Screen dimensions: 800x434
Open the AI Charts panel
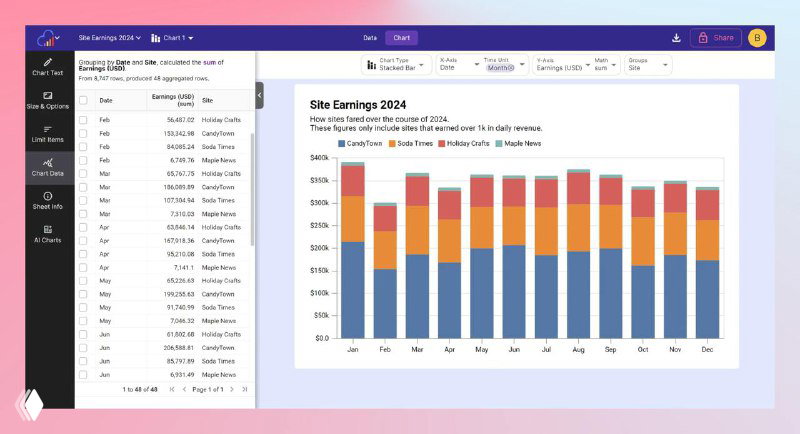pyautogui.click(x=48, y=234)
